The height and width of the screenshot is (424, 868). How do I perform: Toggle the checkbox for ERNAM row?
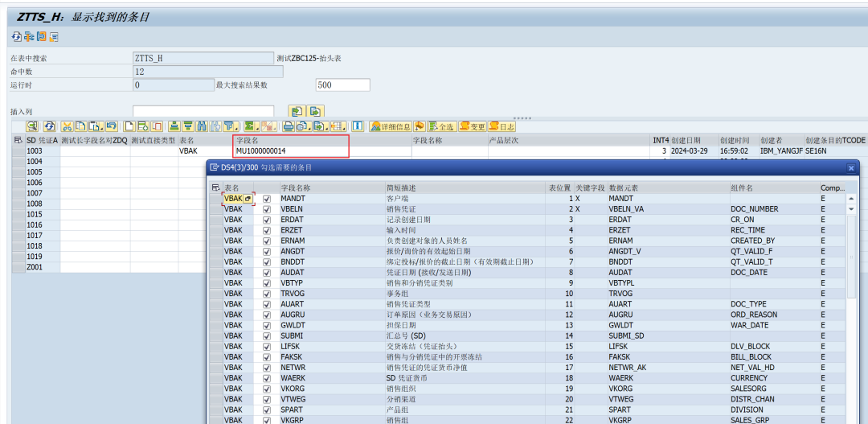point(267,241)
